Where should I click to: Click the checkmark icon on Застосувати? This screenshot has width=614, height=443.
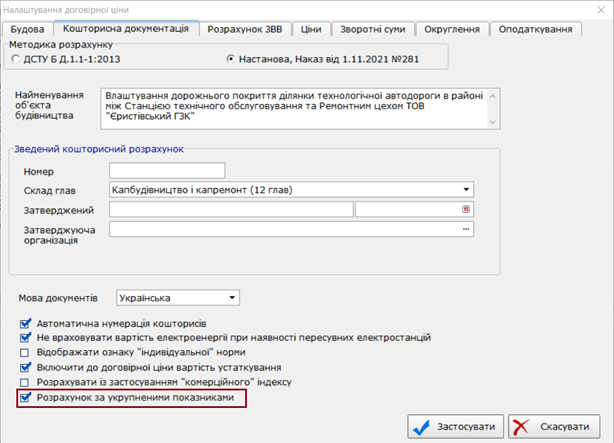coord(420,427)
